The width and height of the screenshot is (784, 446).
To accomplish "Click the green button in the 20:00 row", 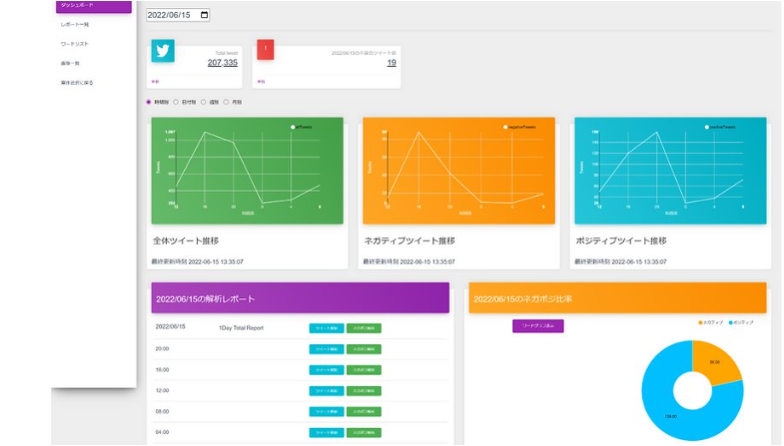I will (363, 349).
